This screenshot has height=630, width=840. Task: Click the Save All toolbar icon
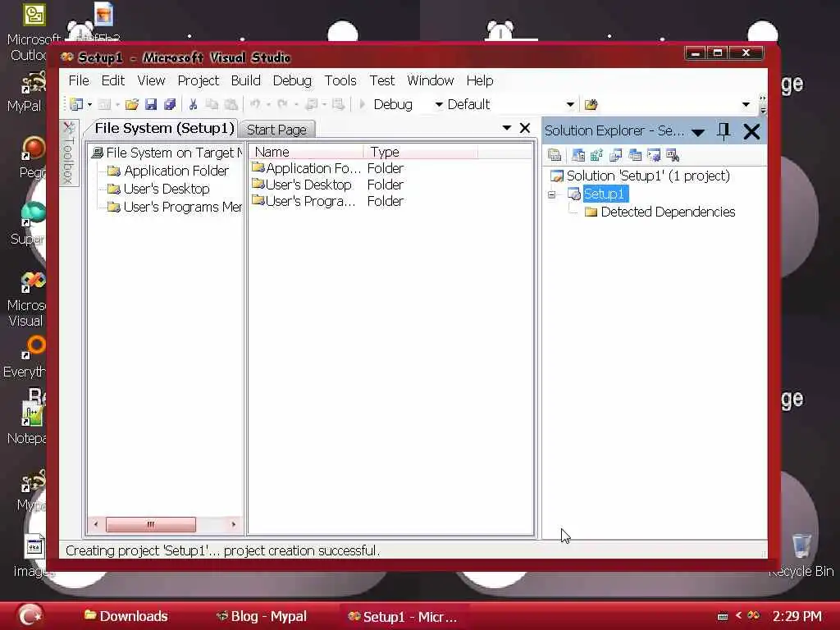click(x=170, y=104)
